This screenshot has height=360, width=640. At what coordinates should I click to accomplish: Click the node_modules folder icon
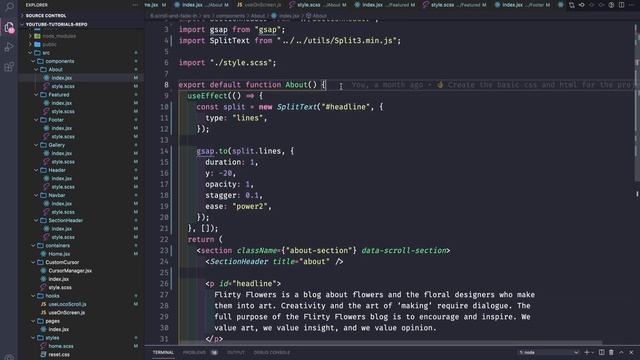38,36
